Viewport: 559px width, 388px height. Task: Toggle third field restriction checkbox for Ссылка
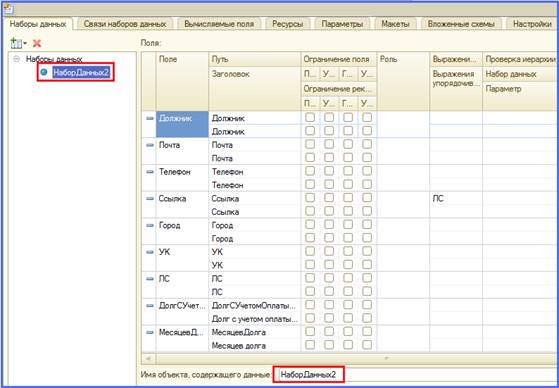click(348, 198)
